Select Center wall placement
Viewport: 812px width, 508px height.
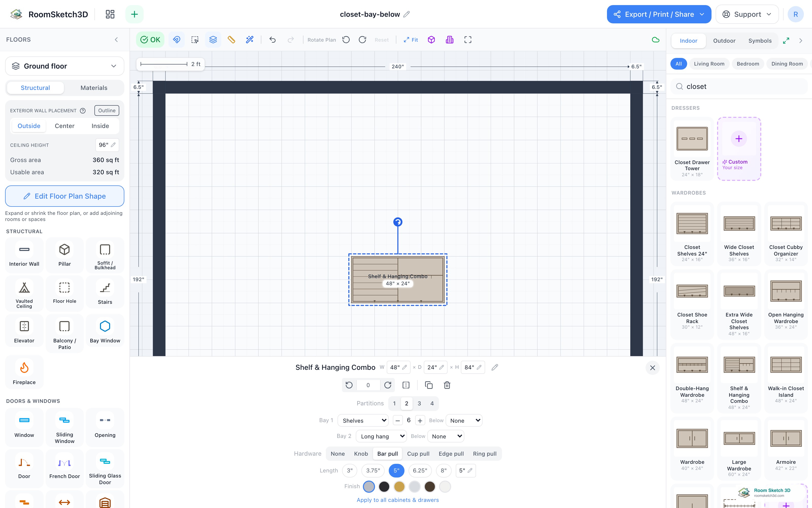[x=64, y=126]
